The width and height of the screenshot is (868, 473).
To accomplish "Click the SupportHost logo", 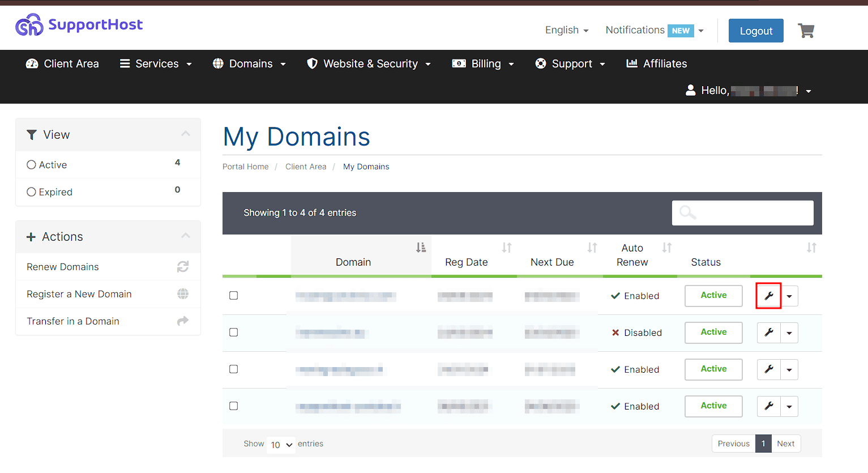I will point(79,24).
